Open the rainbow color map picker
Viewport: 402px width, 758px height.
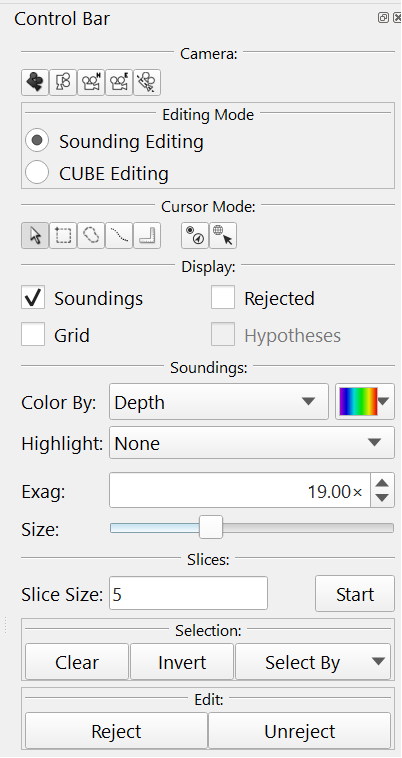click(x=365, y=402)
